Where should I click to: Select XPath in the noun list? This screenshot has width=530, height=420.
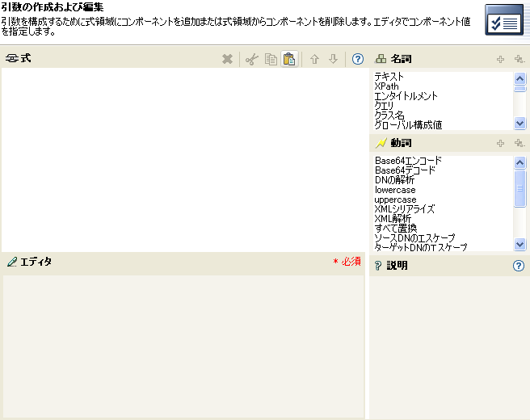pos(387,86)
